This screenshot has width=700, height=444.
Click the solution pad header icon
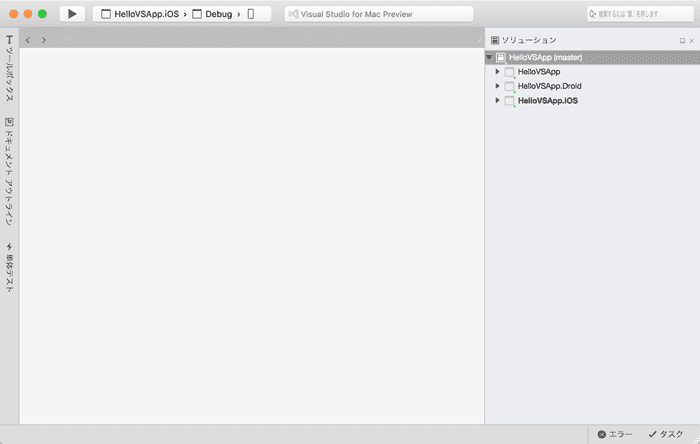(x=494, y=40)
